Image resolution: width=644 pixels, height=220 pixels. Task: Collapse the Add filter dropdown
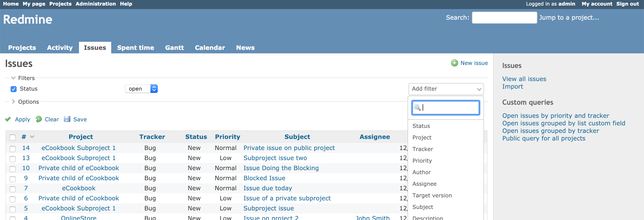446,89
